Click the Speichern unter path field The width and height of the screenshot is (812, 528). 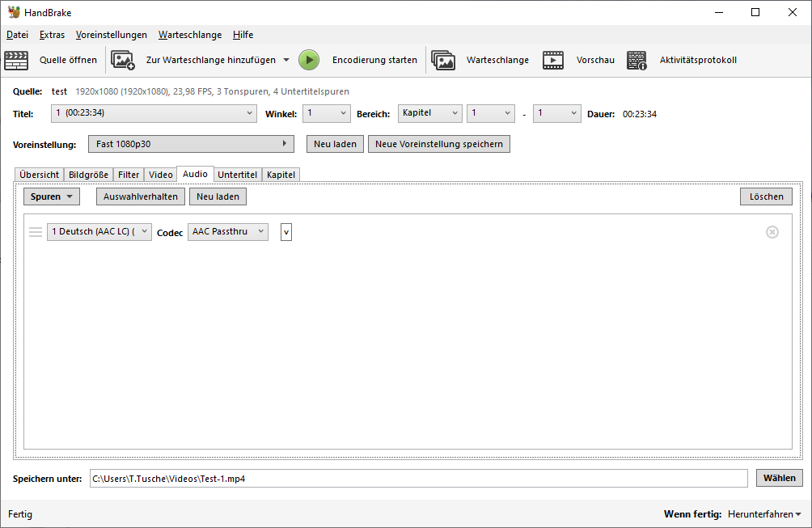(419, 479)
